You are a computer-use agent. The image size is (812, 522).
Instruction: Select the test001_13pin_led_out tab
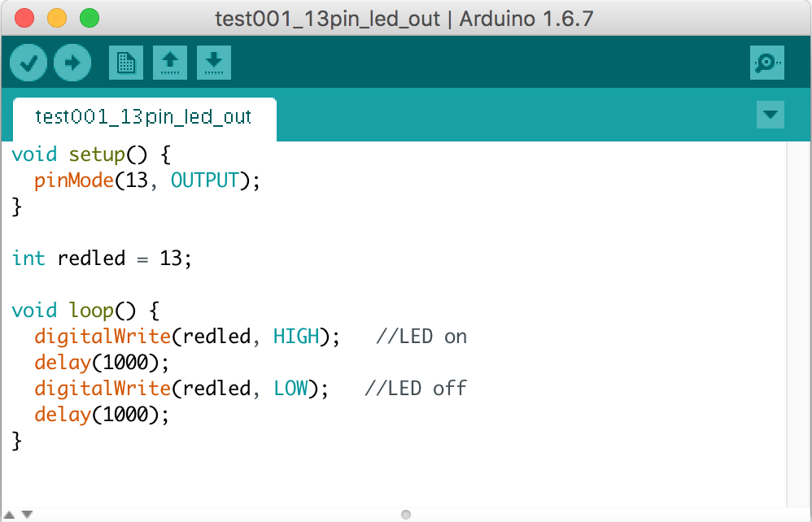point(145,118)
